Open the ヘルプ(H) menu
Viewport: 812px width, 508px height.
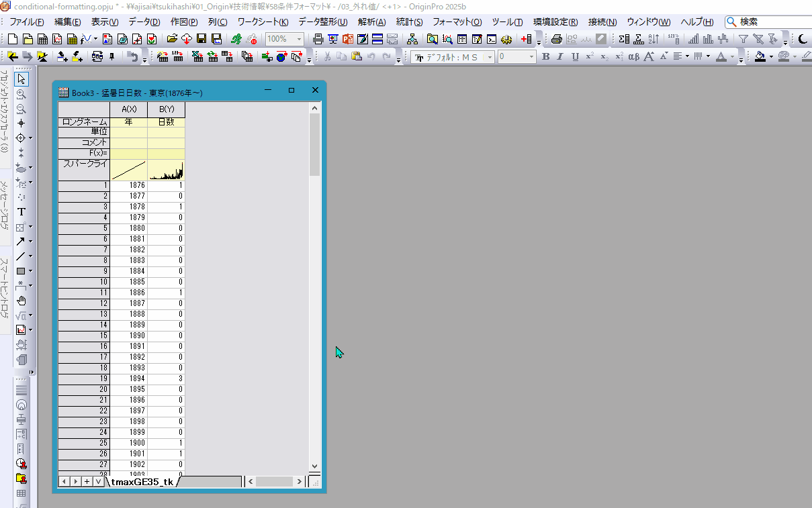point(697,22)
